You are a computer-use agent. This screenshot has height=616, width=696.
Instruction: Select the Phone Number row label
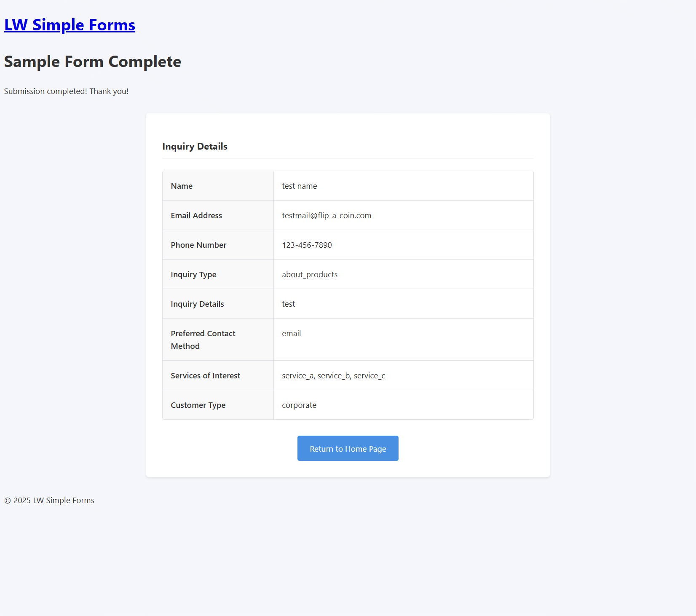tap(198, 245)
